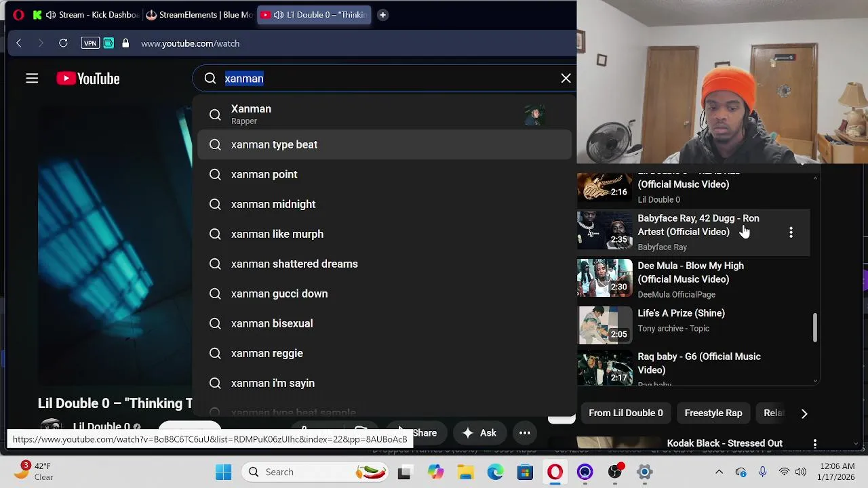Image resolution: width=868 pixels, height=488 pixels.
Task: Select suggestion xanman gucci down
Action: point(384,293)
